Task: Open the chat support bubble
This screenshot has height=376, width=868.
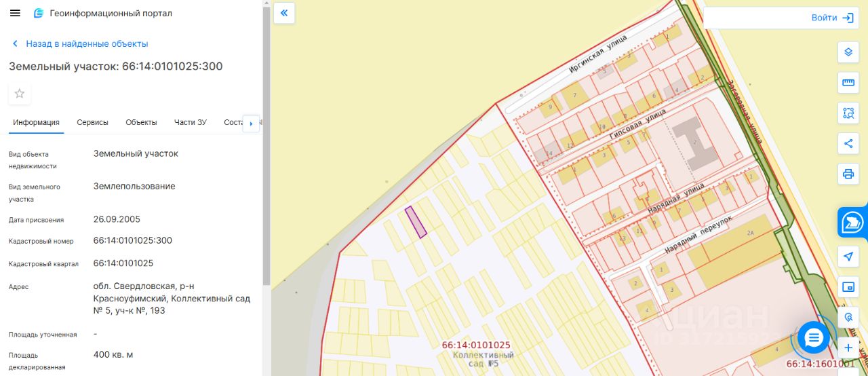Action: (x=814, y=337)
